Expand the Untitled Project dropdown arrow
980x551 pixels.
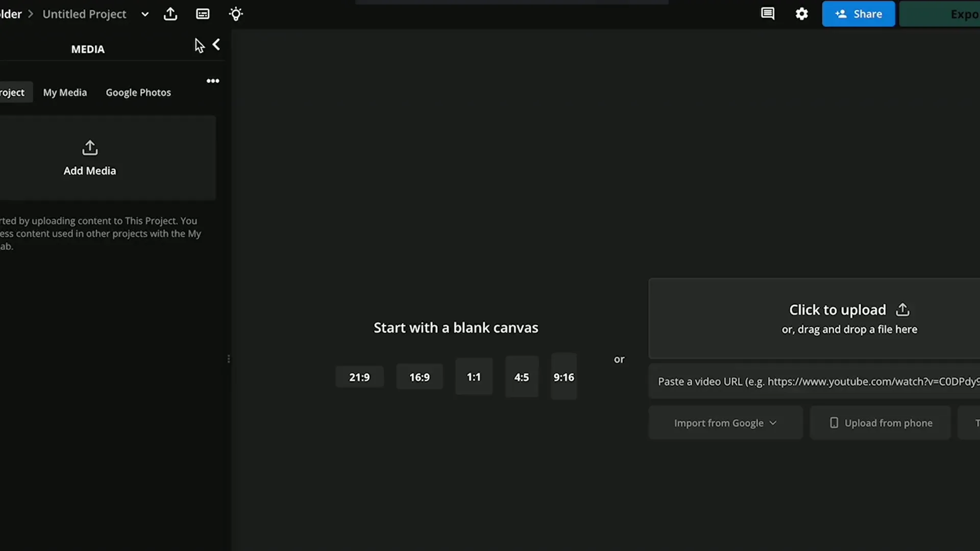(145, 14)
